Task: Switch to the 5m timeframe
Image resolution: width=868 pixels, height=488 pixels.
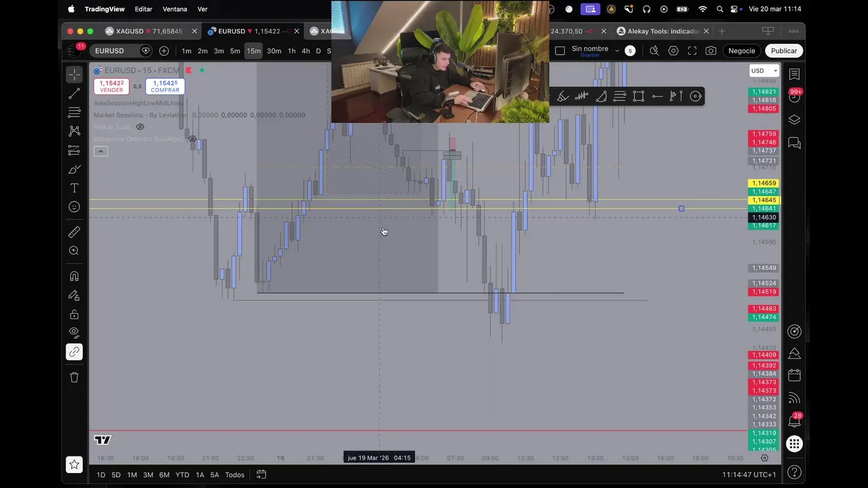Action: pos(235,51)
